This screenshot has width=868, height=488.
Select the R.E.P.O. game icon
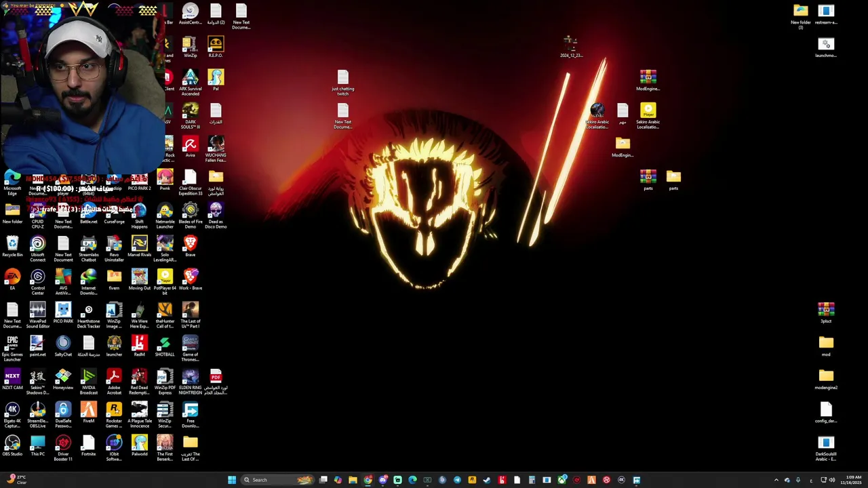(216, 47)
